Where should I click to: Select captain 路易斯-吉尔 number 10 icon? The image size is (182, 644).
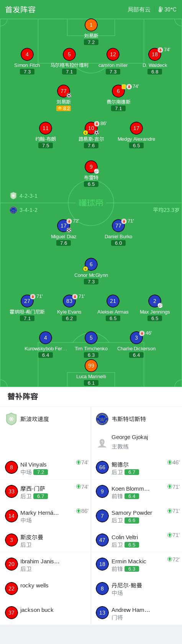tap(91, 128)
